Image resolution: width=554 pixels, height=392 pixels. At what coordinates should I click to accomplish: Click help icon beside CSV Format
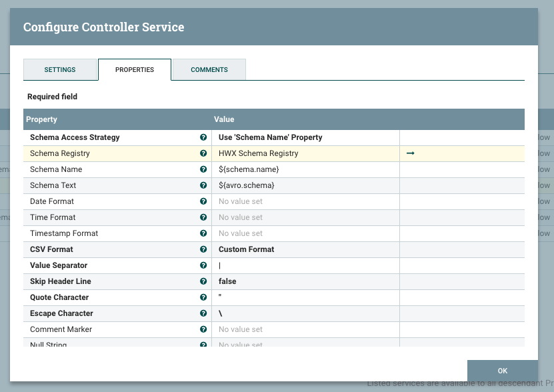(203, 249)
